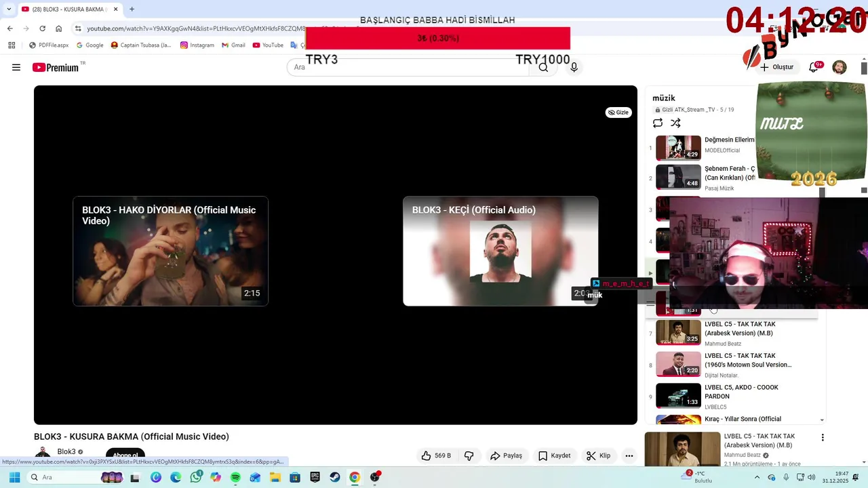Image resolution: width=868 pixels, height=488 pixels.
Task: Open YouTube bookmark
Action: [x=268, y=45]
